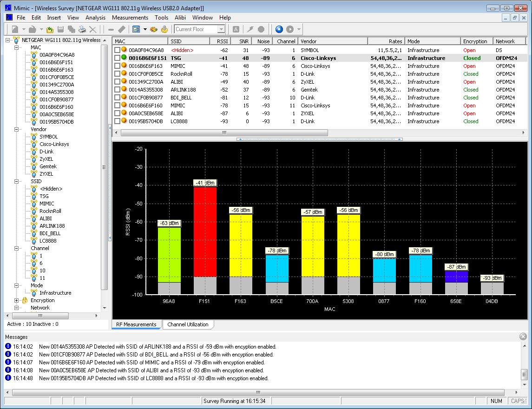This screenshot has width=532, height=409.
Task: Collapse the Channel tree group
Action: pos(16,248)
